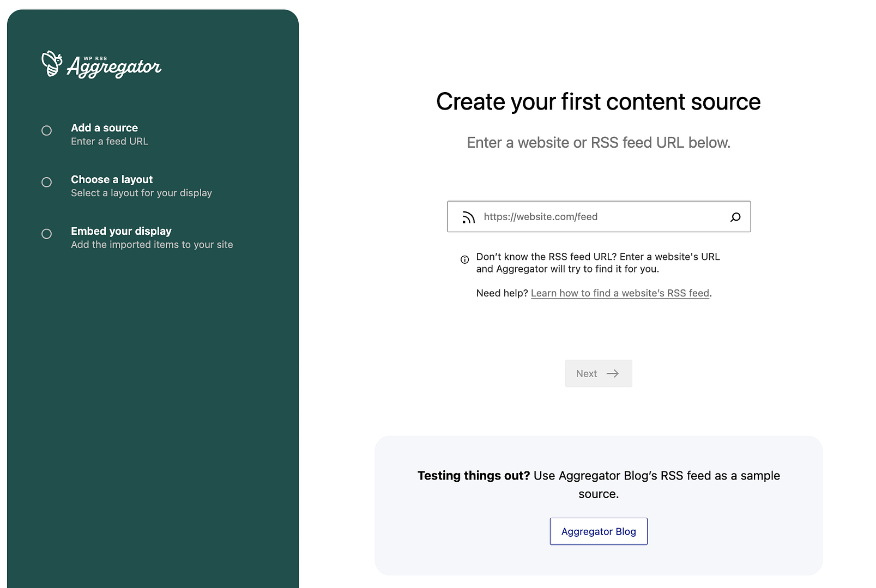Click 'Add the imported items to your site' text
This screenshot has width=876, height=588.
click(x=152, y=245)
